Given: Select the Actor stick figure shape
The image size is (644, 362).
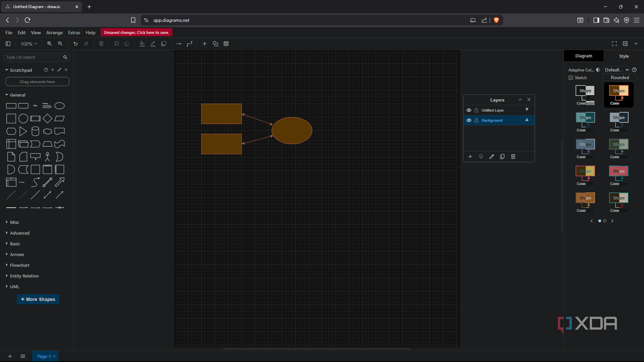Looking at the screenshot, I should (47, 157).
